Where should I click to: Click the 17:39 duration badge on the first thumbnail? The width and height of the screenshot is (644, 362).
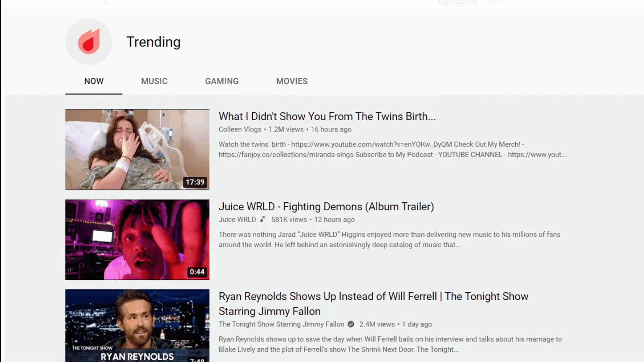195,182
